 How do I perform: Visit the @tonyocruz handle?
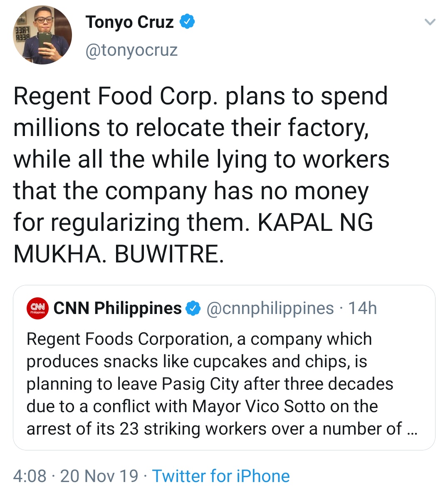coord(131,50)
